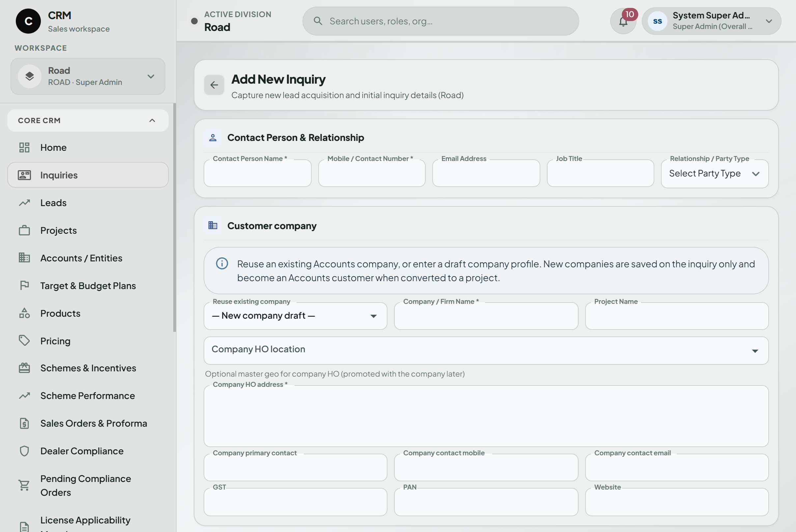Click the Company contact mobile field

pyautogui.click(x=486, y=467)
